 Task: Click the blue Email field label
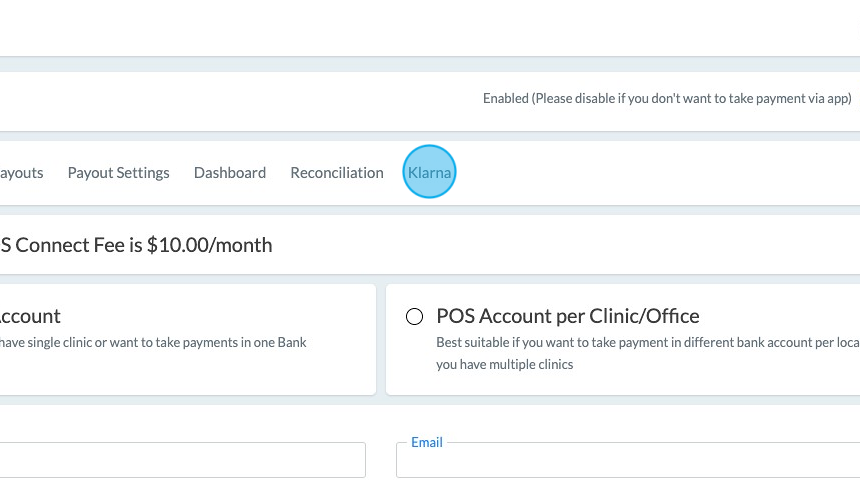[427, 442]
